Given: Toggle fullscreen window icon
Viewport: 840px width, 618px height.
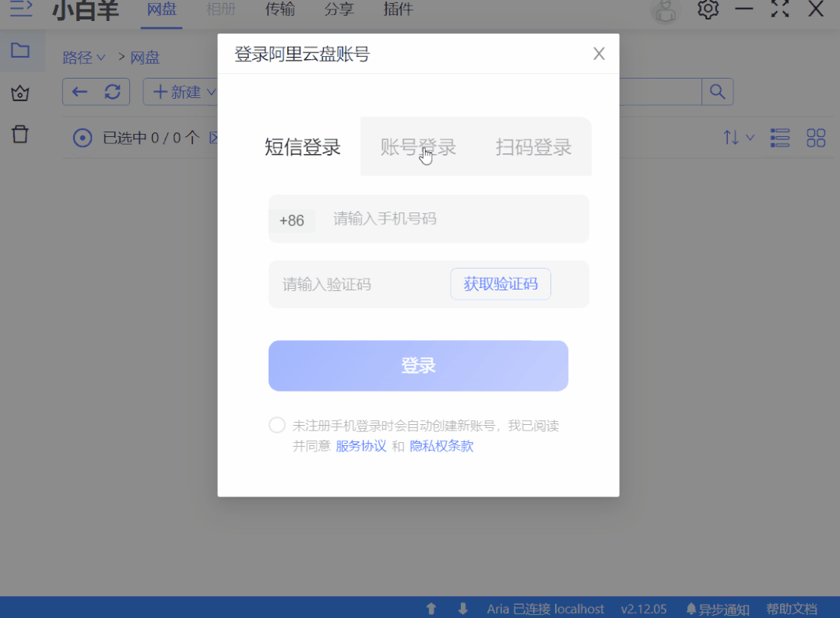Looking at the screenshot, I should click(779, 9).
